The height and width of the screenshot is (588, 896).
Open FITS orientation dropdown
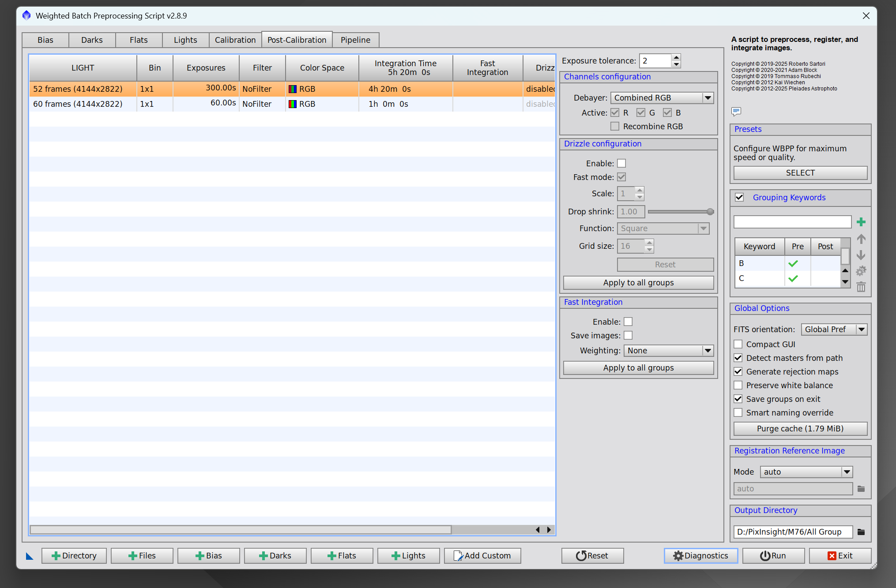click(834, 330)
